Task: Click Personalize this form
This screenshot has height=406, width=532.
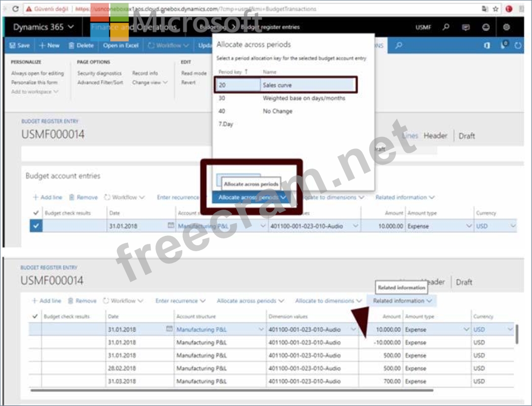Action: pos(34,82)
